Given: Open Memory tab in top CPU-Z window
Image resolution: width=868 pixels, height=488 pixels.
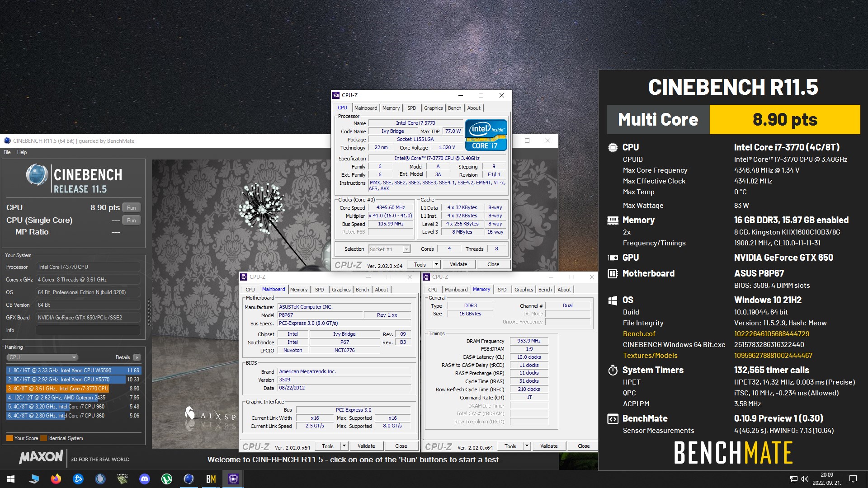Looking at the screenshot, I should coord(391,108).
